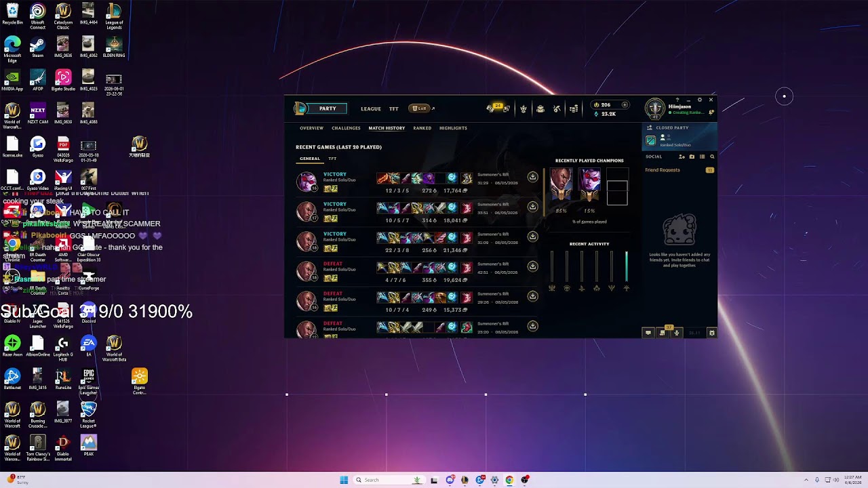Open Rocket League desktop shortcut

point(88,415)
